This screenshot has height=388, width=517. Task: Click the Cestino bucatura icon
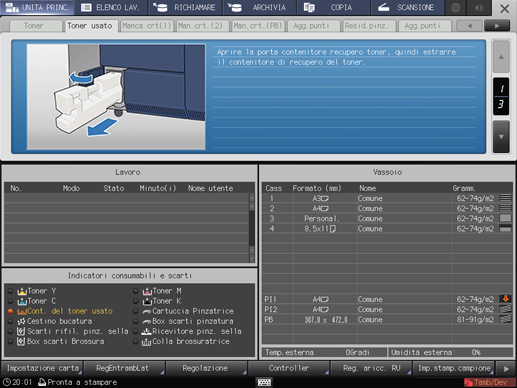(22, 322)
